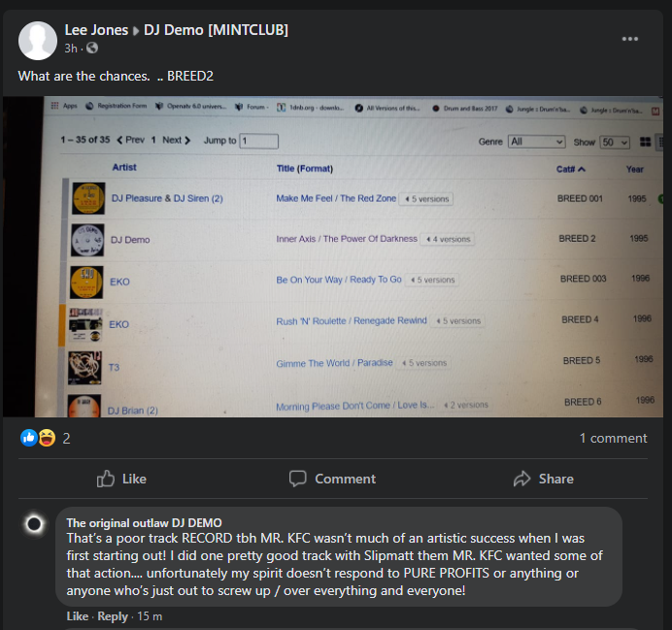The height and width of the screenshot is (630, 672).
Task: Expand 5 versions for Make Me Feel
Action: click(426, 199)
